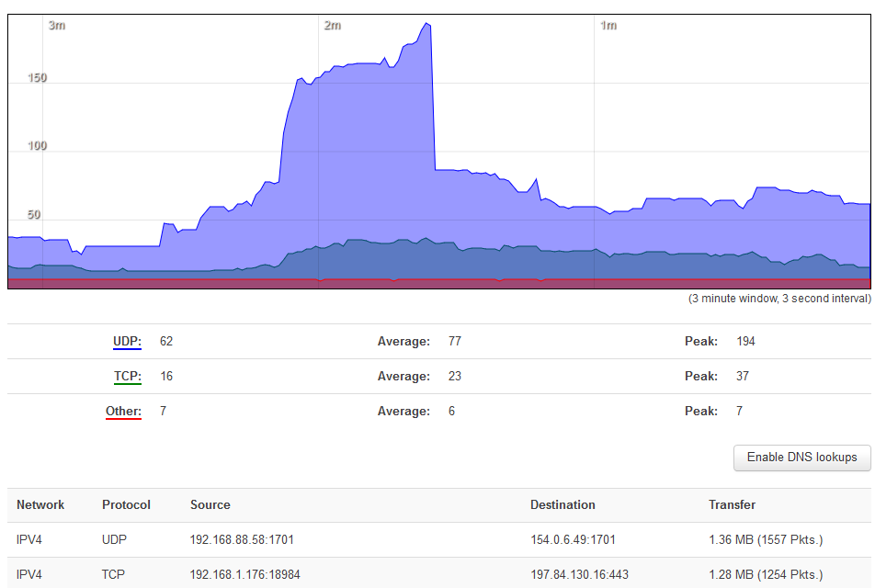The width and height of the screenshot is (875, 588).
Task: Click the UDP average value 77
Action: pyautogui.click(x=455, y=342)
